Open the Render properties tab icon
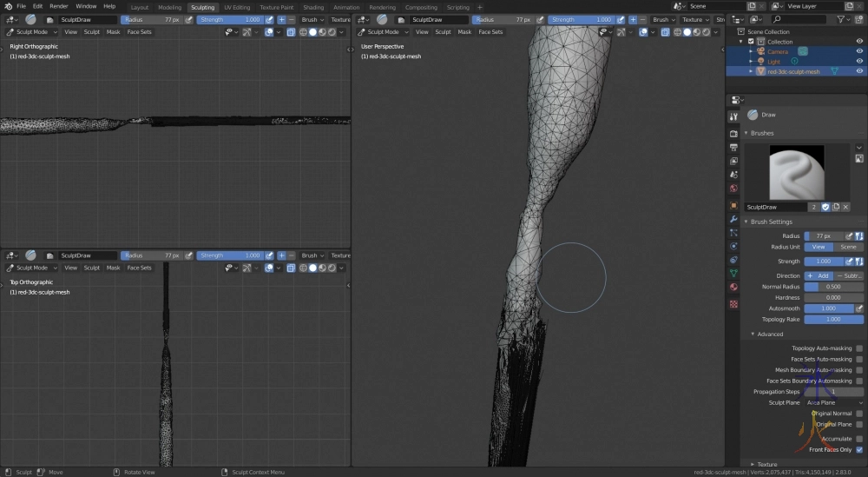Screen dimensions: 868x477 pyautogui.click(x=733, y=133)
